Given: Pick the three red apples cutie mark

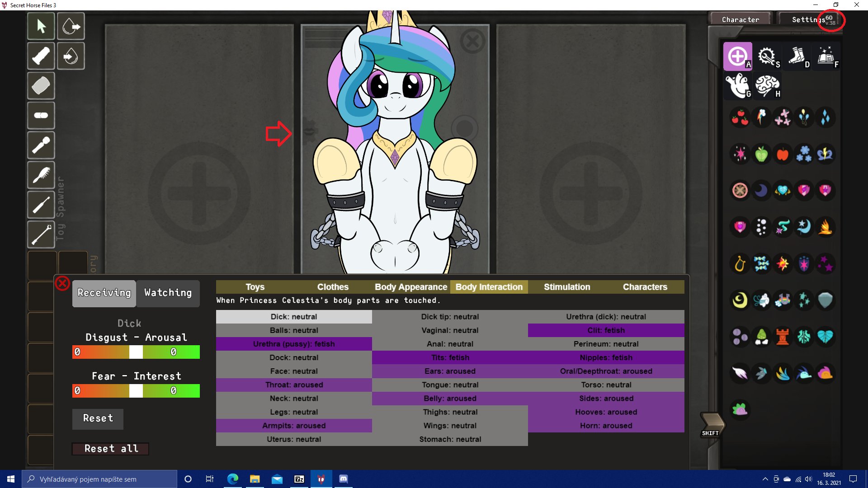Looking at the screenshot, I should click(740, 117).
